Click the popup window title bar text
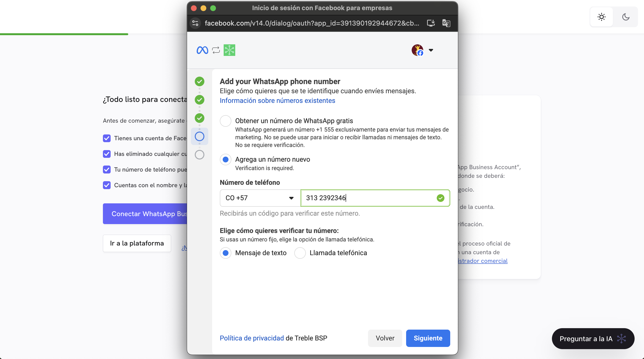The image size is (644, 359). [x=322, y=8]
